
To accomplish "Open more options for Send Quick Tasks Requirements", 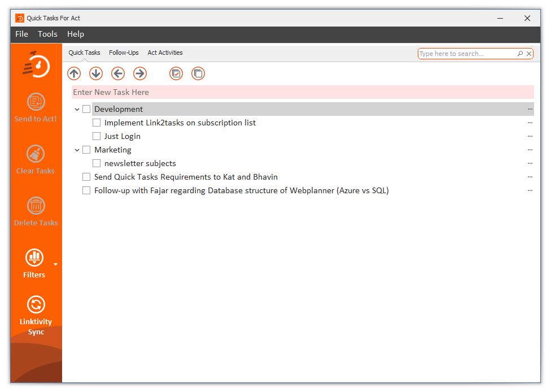I will coord(530,177).
